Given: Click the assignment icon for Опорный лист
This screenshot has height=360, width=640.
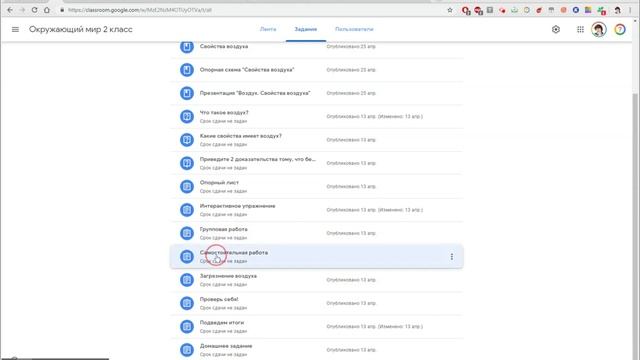Looking at the screenshot, I should click(x=187, y=187).
